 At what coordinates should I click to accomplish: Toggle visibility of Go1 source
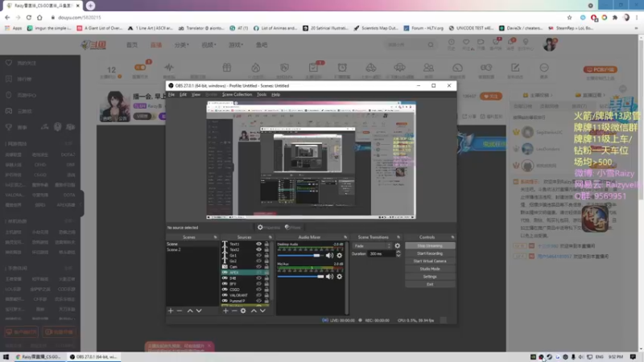258,255
